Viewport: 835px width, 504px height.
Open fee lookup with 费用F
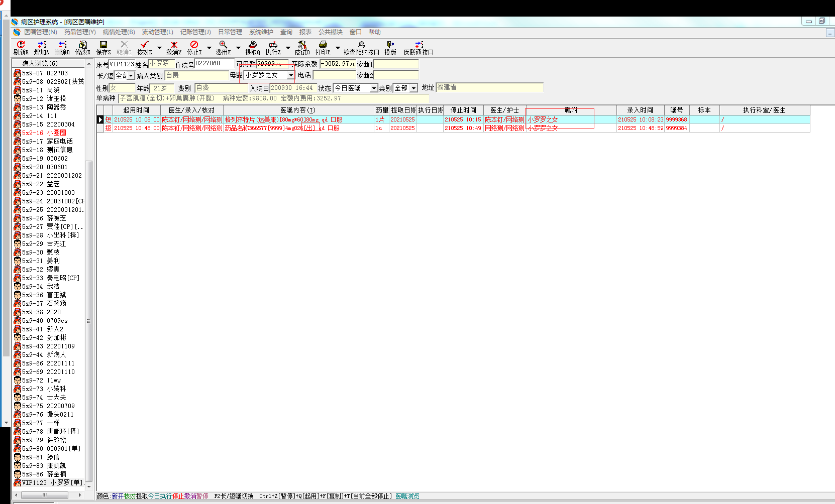coord(224,48)
